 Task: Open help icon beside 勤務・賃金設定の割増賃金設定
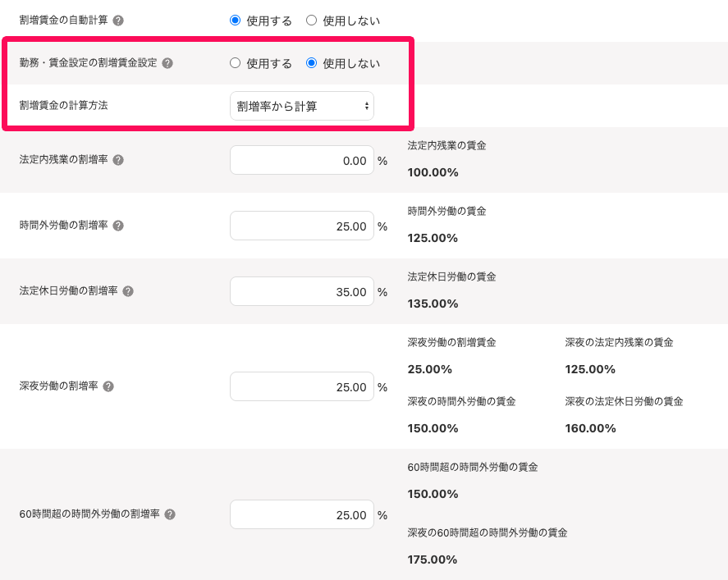pos(167,63)
